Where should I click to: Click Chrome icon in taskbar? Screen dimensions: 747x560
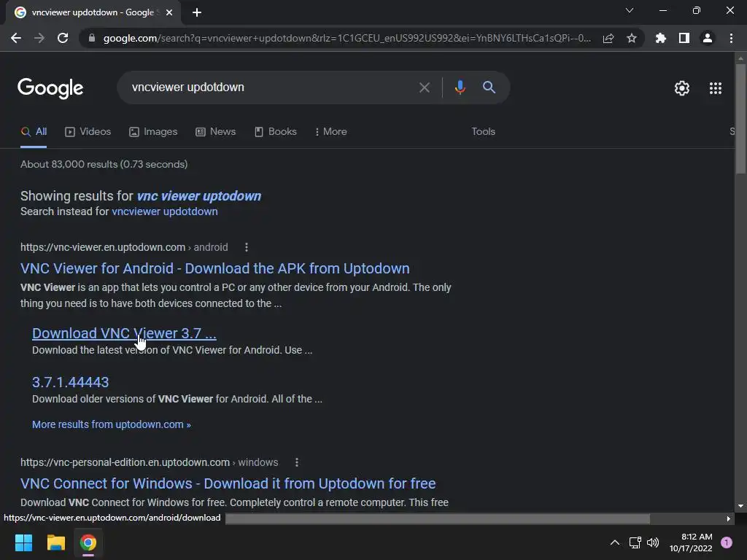[x=88, y=542]
